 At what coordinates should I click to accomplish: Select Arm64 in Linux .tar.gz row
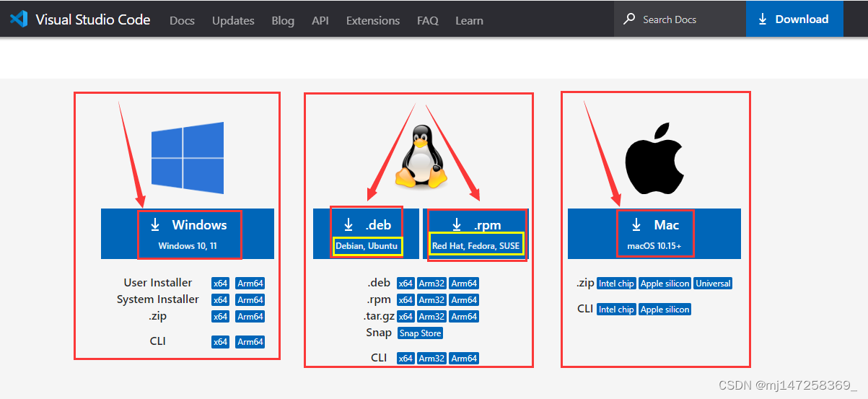coord(464,316)
